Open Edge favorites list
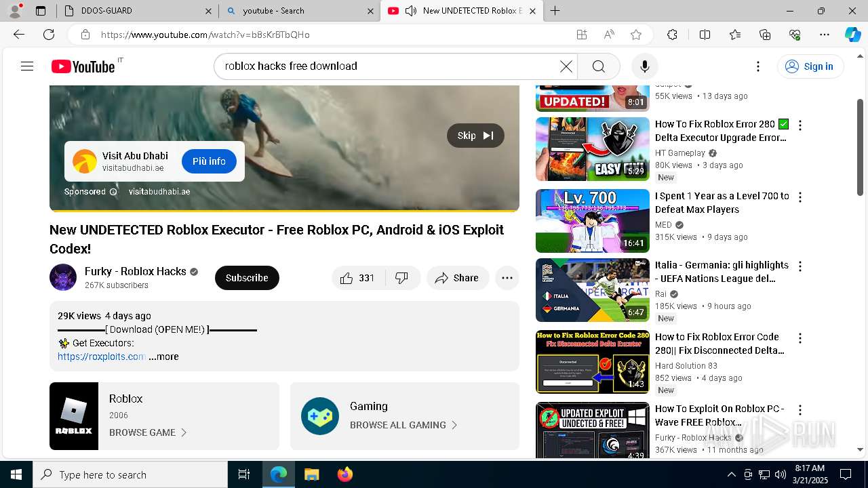 click(735, 35)
